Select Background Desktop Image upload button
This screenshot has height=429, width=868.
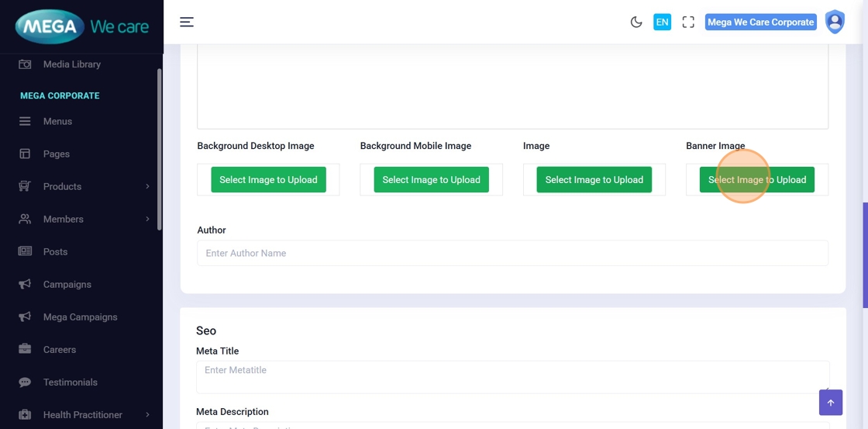[268, 180]
